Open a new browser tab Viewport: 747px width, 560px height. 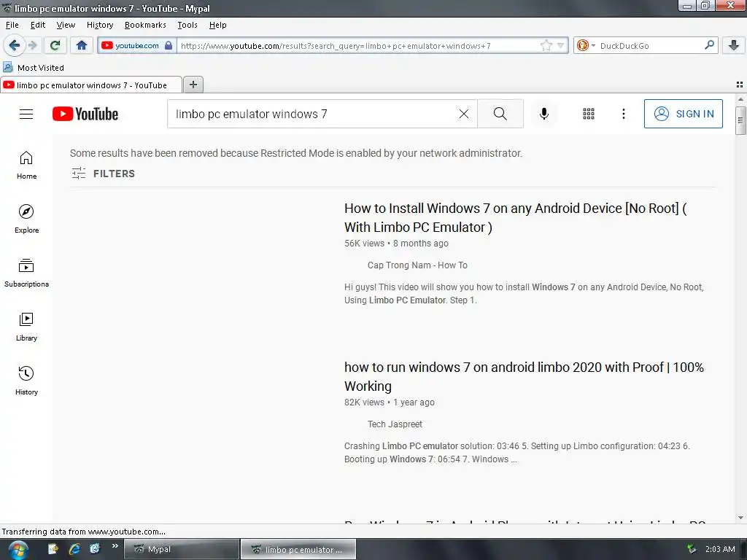[x=193, y=85]
